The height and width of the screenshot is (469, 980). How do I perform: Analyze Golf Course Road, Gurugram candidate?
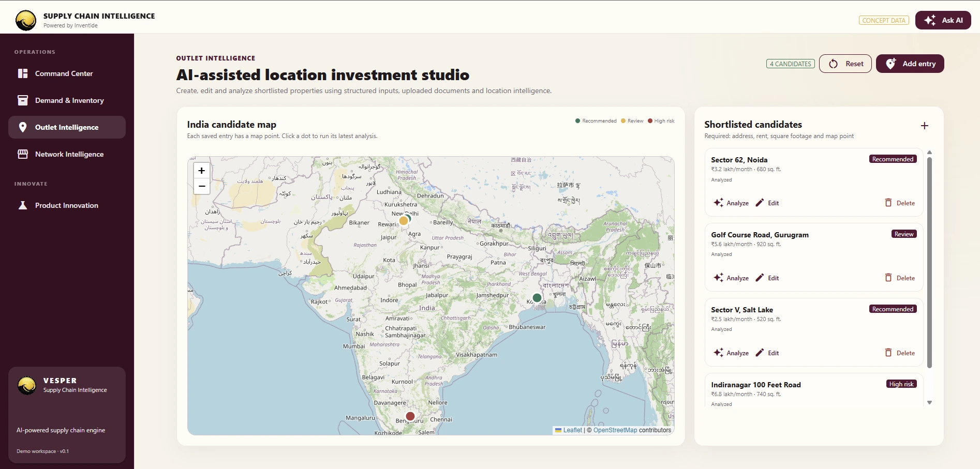coord(731,278)
